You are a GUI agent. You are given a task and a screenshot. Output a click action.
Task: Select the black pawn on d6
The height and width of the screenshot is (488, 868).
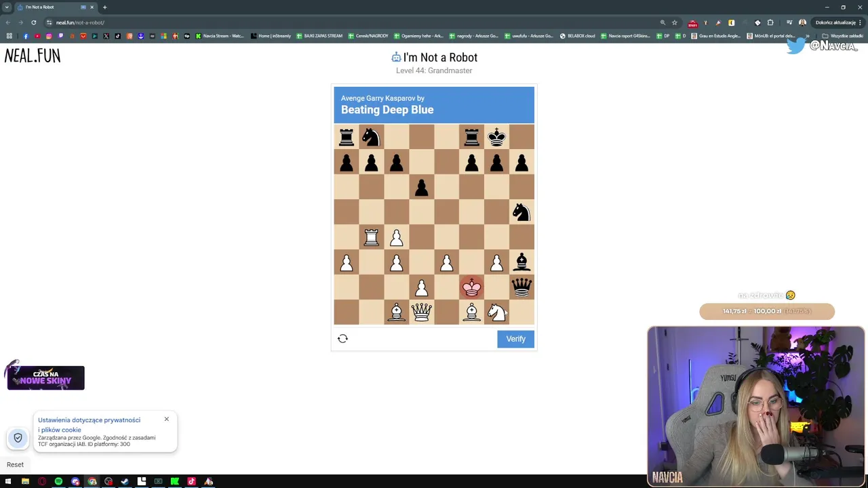pos(421,188)
